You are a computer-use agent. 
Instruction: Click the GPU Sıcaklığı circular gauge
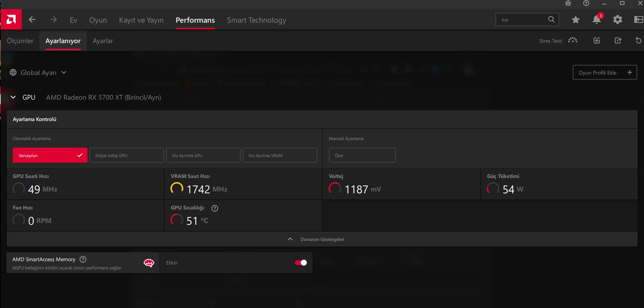177,220
